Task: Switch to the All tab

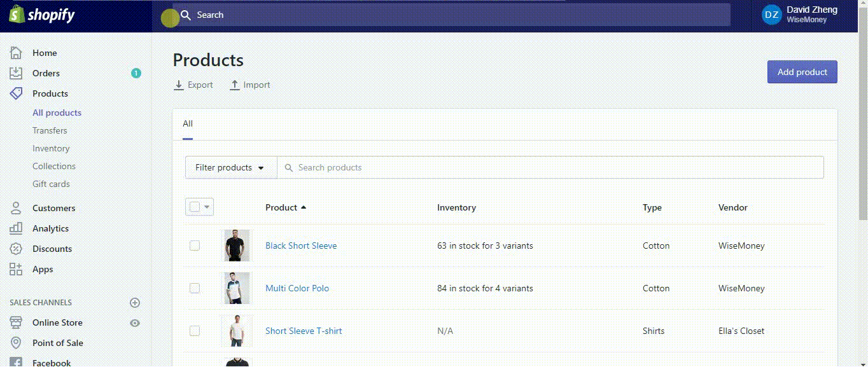Action: [x=188, y=124]
